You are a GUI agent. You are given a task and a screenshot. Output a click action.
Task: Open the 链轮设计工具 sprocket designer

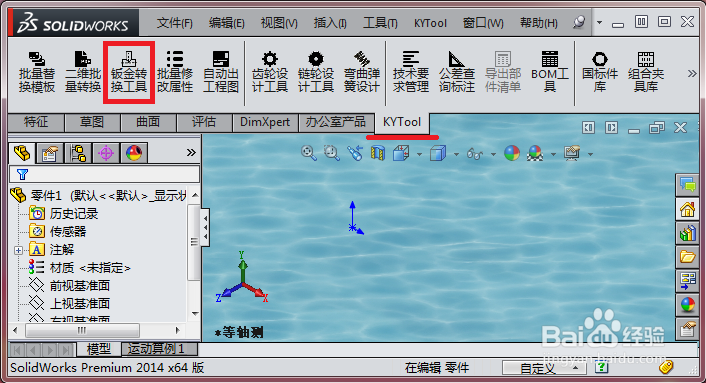316,72
